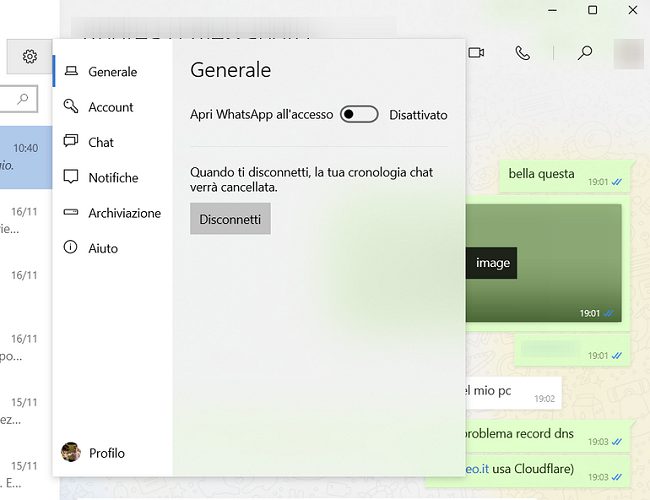Click the 'Disattivato' toggle status label
The height and width of the screenshot is (500, 650).
coord(418,115)
